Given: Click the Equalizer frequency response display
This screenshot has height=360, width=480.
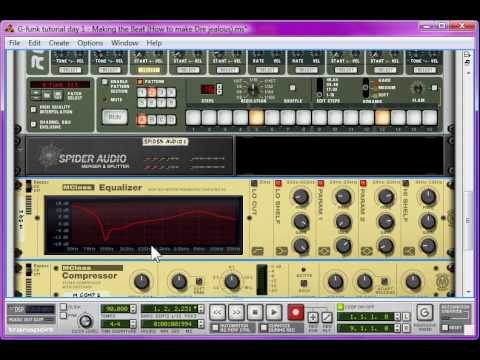Looking at the screenshot, I should [144, 225].
